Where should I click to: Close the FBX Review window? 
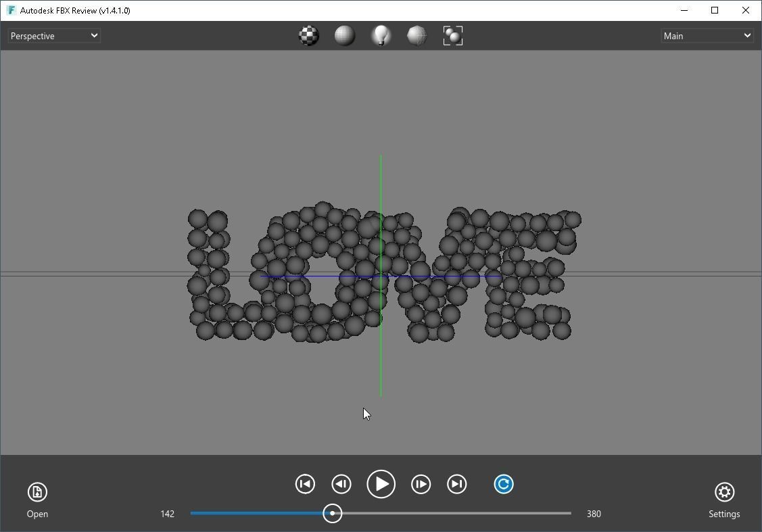click(746, 10)
